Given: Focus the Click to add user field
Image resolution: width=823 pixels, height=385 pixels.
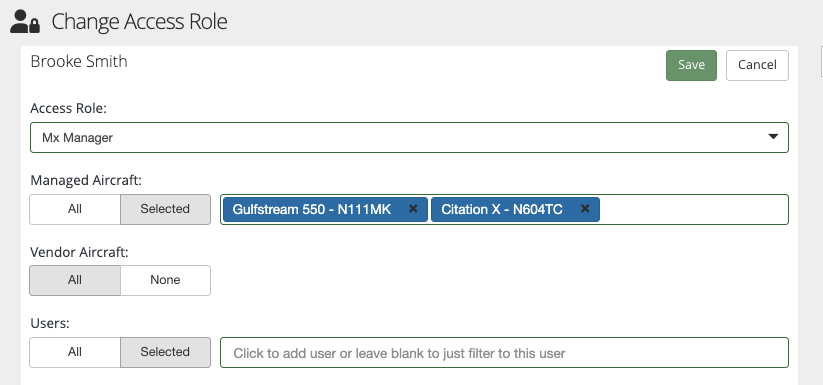Looking at the screenshot, I should (x=504, y=352).
